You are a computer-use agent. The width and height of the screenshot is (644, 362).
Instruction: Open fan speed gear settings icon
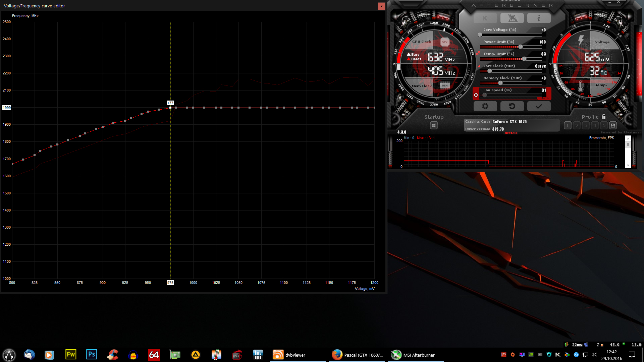[x=476, y=95]
